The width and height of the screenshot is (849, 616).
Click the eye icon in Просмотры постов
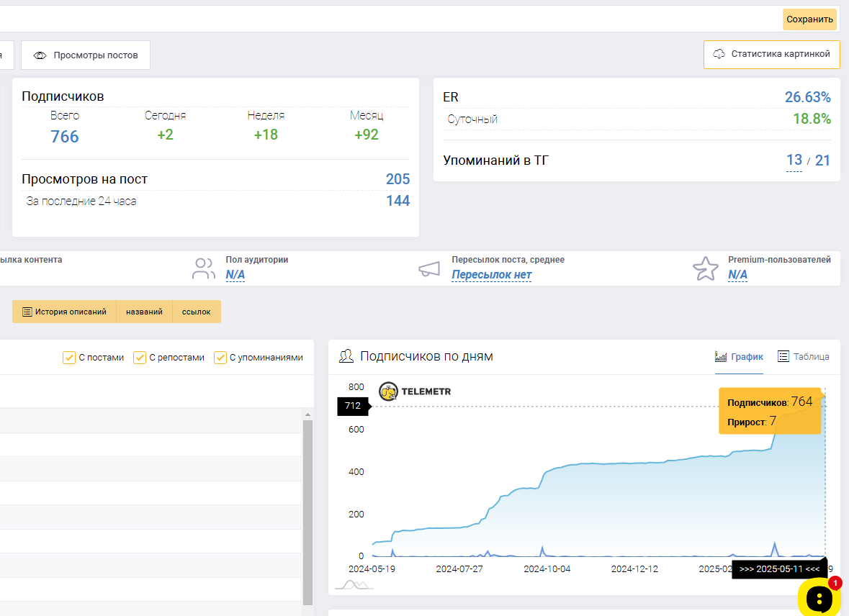(40, 55)
